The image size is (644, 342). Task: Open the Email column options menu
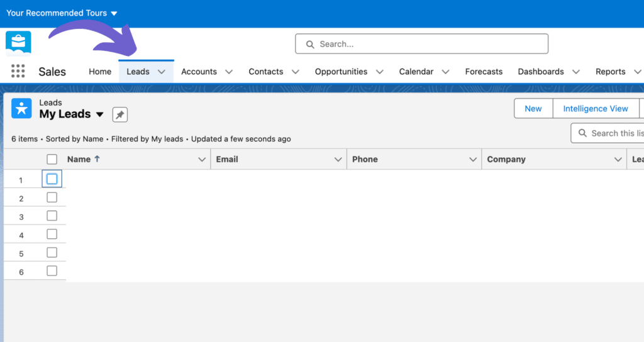[x=339, y=160]
